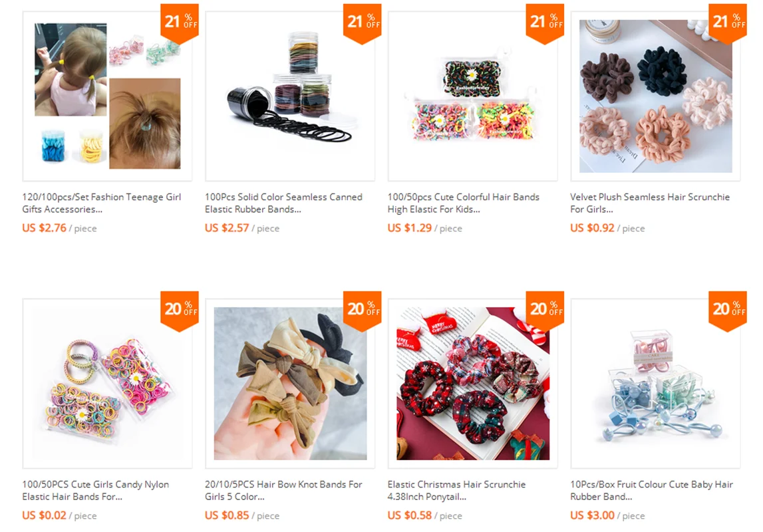Open the velvet plush scrunchies image

coord(655,96)
